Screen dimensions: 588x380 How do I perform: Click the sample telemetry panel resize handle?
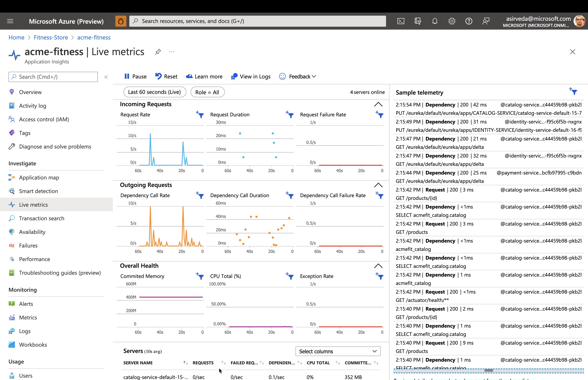489,370
